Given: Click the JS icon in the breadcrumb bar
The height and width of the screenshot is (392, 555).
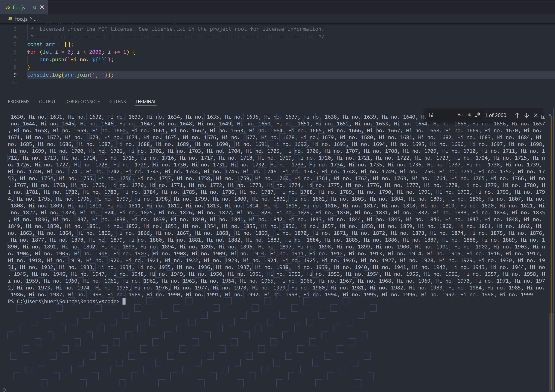Looking at the screenshot, I should (x=10, y=19).
